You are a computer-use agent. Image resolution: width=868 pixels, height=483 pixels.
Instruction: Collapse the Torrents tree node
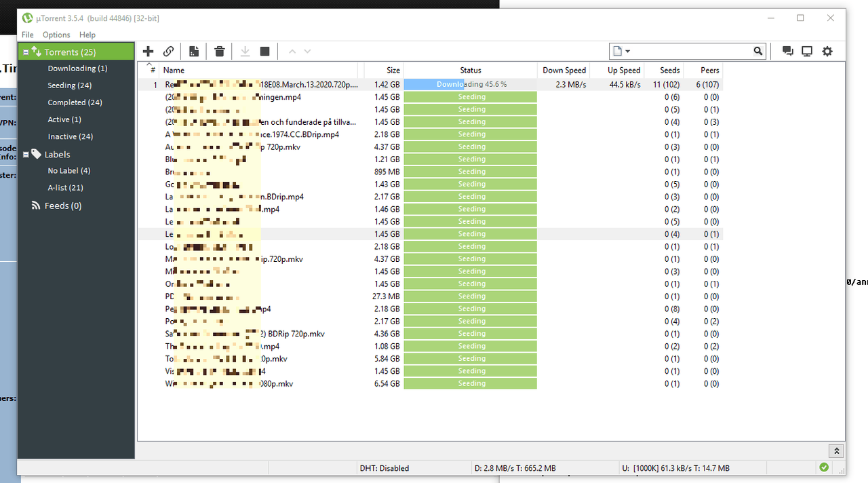pos(26,52)
